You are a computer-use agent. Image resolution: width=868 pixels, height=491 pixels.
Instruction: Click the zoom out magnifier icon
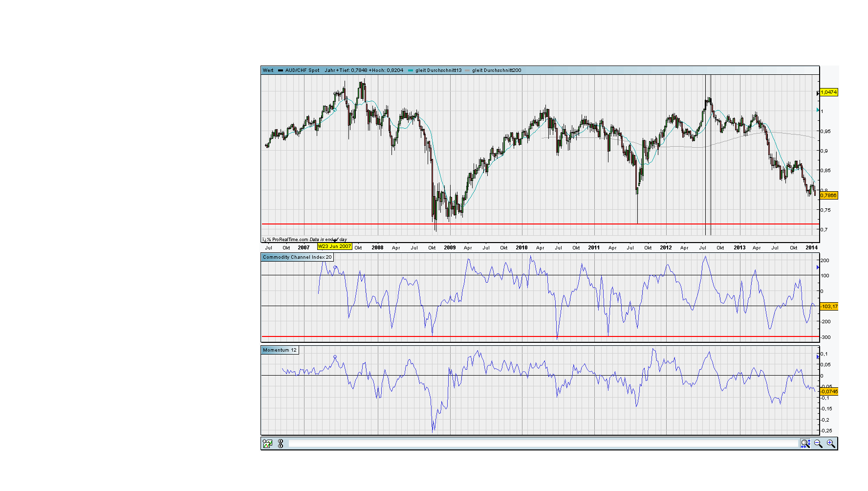[x=818, y=444]
